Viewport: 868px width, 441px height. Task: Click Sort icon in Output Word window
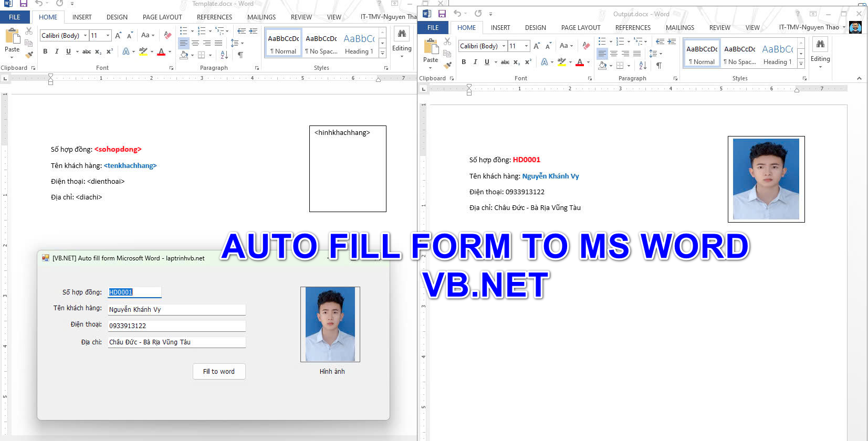pyautogui.click(x=643, y=65)
